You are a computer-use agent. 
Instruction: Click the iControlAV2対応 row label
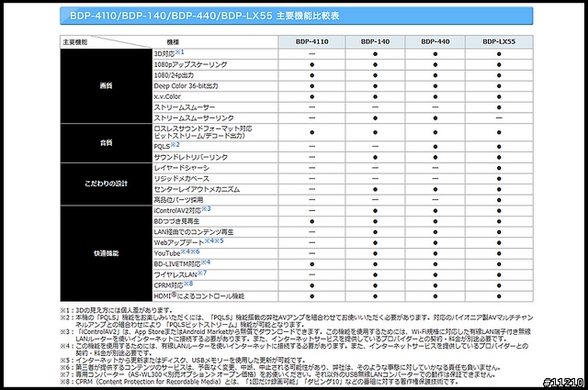(x=177, y=210)
